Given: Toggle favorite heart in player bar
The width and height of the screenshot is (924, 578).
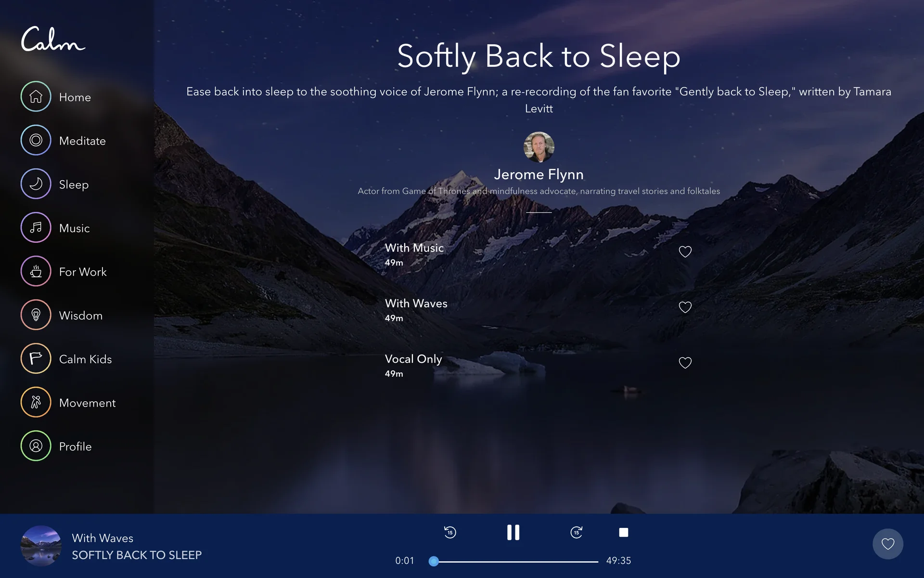Looking at the screenshot, I should tap(887, 544).
